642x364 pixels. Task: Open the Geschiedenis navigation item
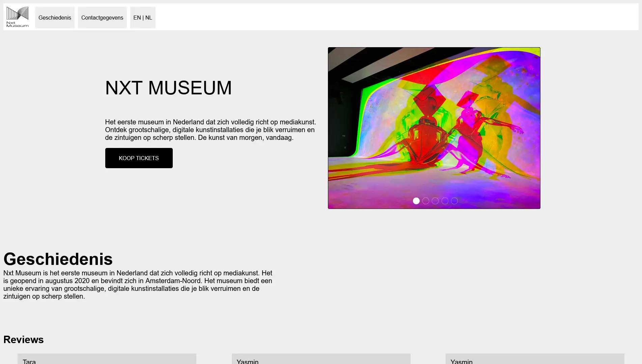point(55,18)
